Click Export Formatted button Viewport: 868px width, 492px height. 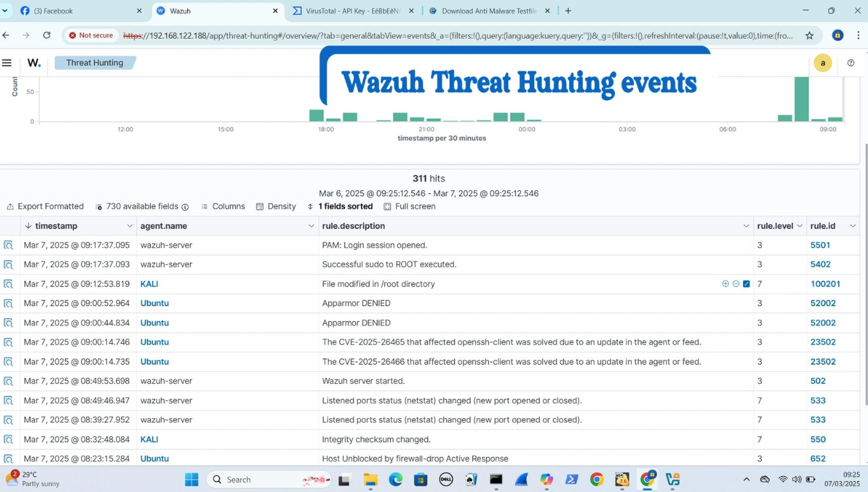coord(45,206)
